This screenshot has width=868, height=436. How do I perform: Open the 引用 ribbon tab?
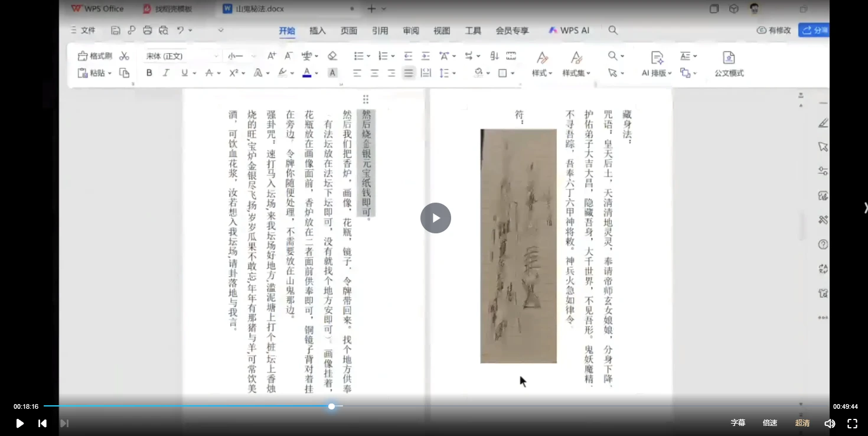pyautogui.click(x=380, y=31)
